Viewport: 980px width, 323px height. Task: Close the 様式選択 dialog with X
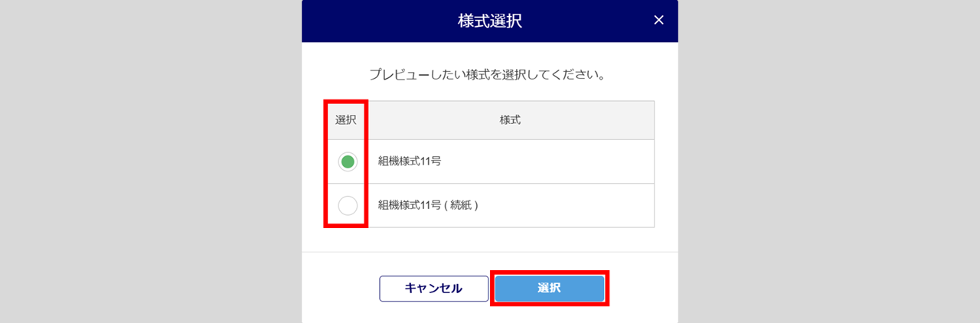pos(658,21)
